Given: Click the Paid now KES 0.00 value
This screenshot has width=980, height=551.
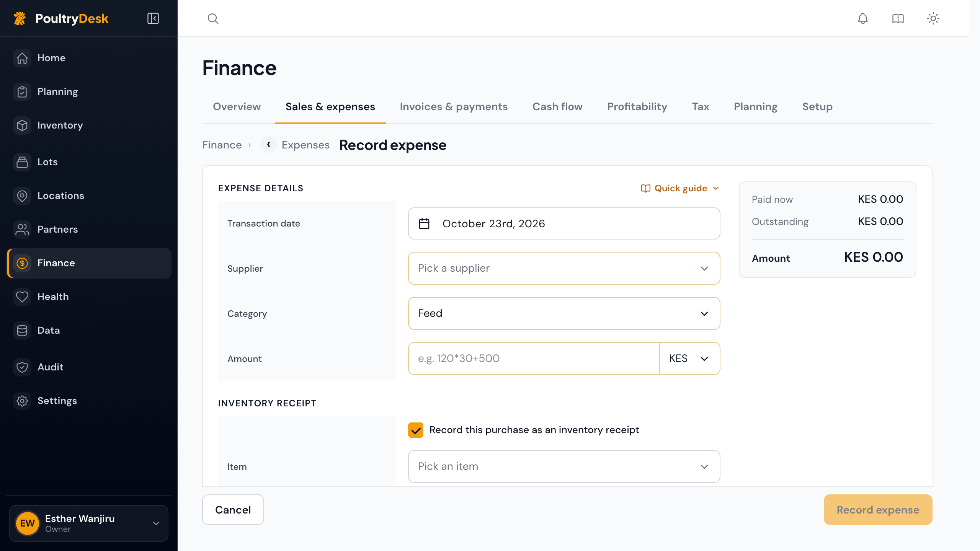Looking at the screenshot, I should click(x=880, y=199).
